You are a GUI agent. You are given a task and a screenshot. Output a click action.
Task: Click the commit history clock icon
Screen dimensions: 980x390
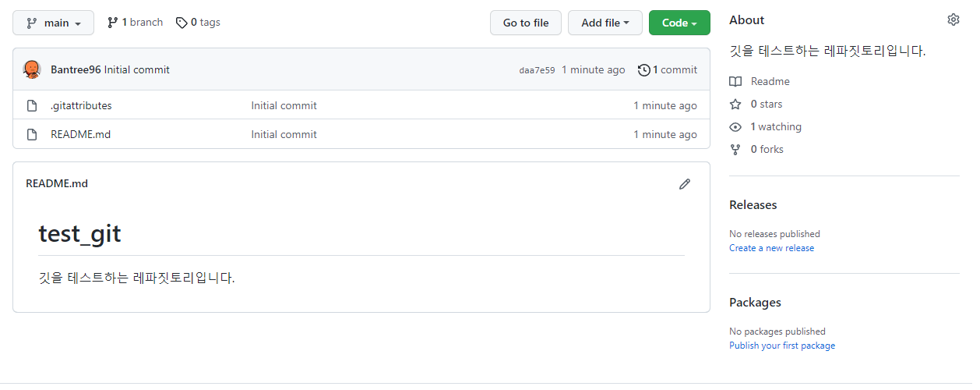tap(643, 69)
